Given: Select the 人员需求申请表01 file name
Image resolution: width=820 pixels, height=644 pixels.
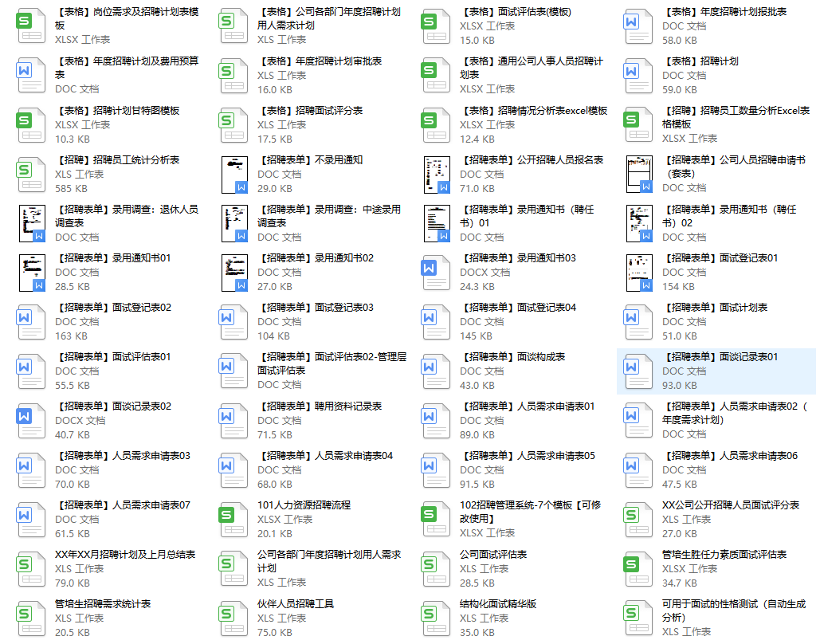Looking at the screenshot, I should click(x=528, y=406).
